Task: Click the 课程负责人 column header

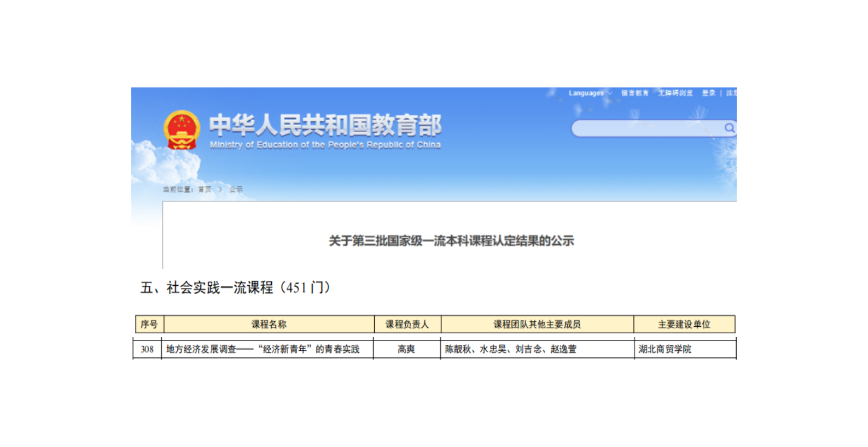Action: click(x=407, y=325)
